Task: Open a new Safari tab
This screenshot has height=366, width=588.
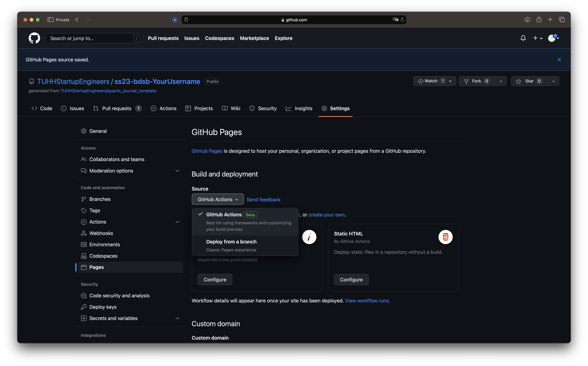Action: (550, 20)
